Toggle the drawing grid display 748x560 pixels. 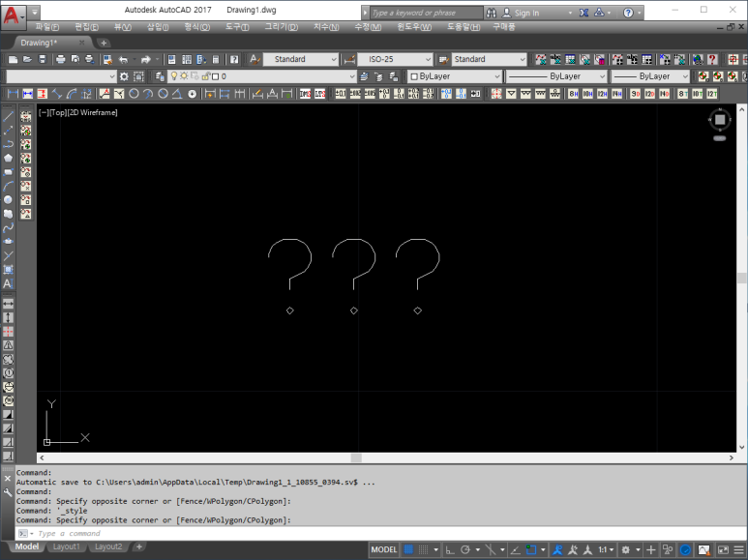408,550
